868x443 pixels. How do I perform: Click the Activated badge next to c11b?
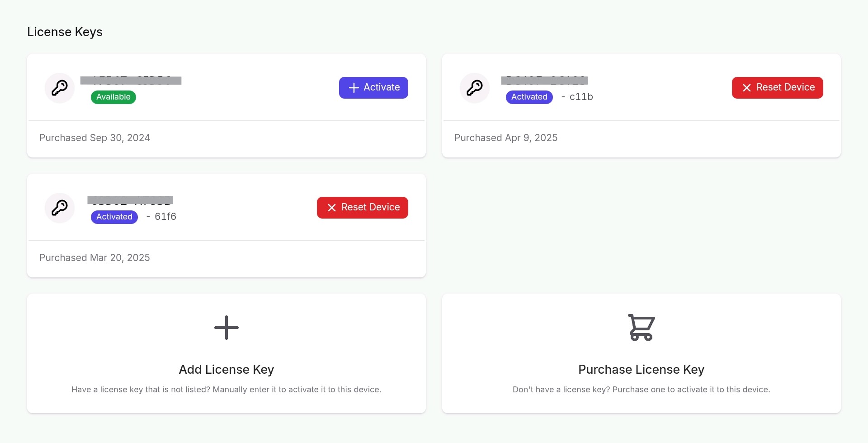pos(529,97)
